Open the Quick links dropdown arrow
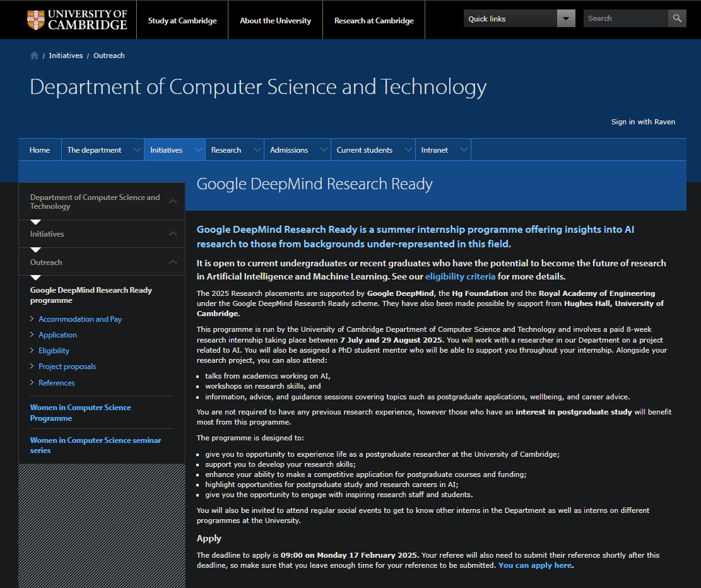Screen dimensions: 701x588 (x=566, y=19)
